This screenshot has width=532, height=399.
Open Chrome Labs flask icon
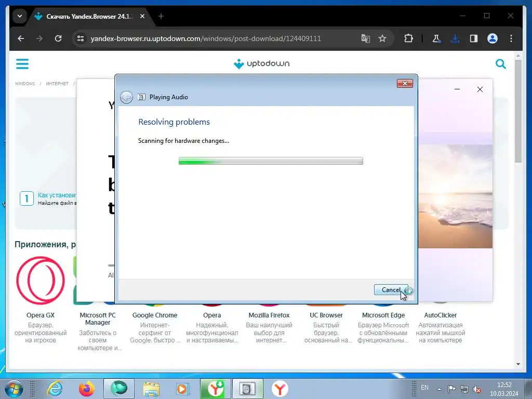pyautogui.click(x=436, y=38)
